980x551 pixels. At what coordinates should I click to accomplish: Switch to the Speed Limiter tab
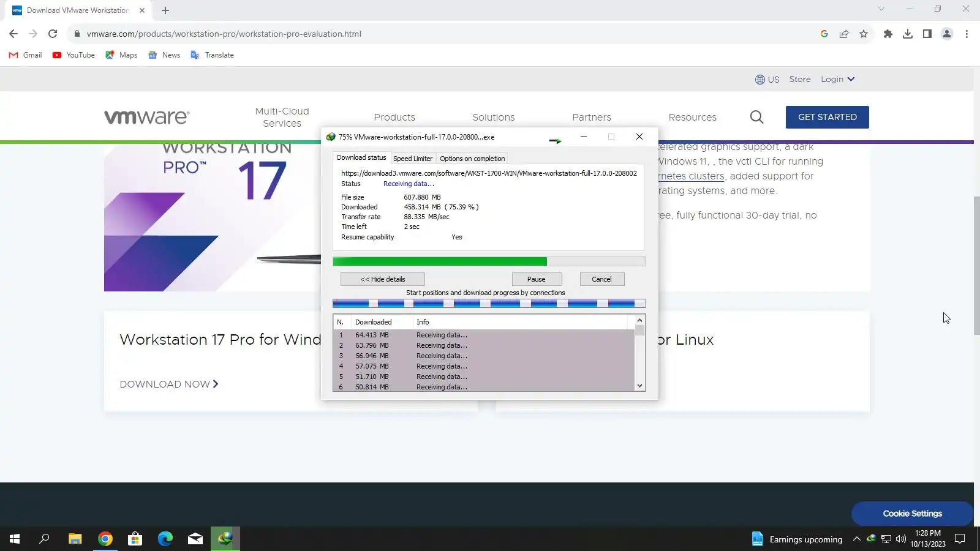(x=413, y=159)
